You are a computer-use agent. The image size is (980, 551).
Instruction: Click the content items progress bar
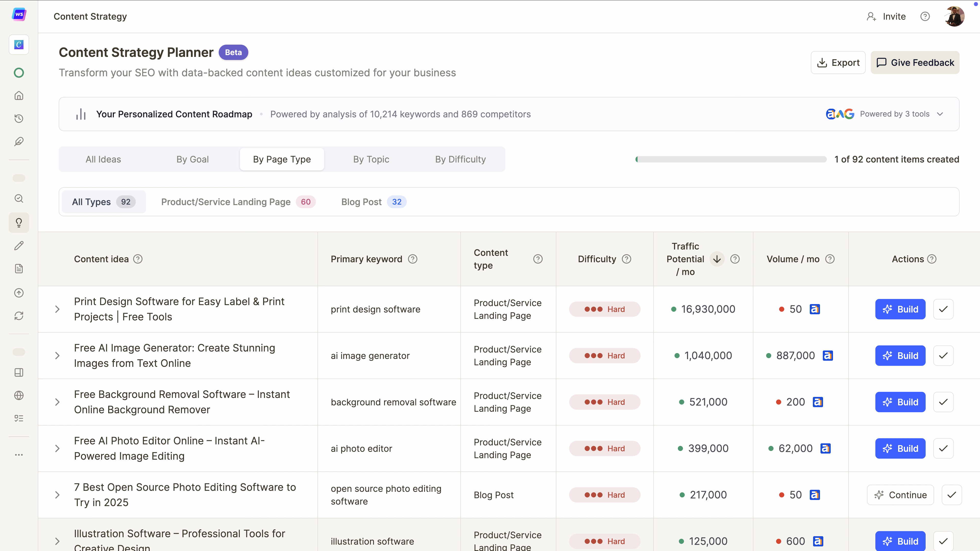(x=731, y=159)
